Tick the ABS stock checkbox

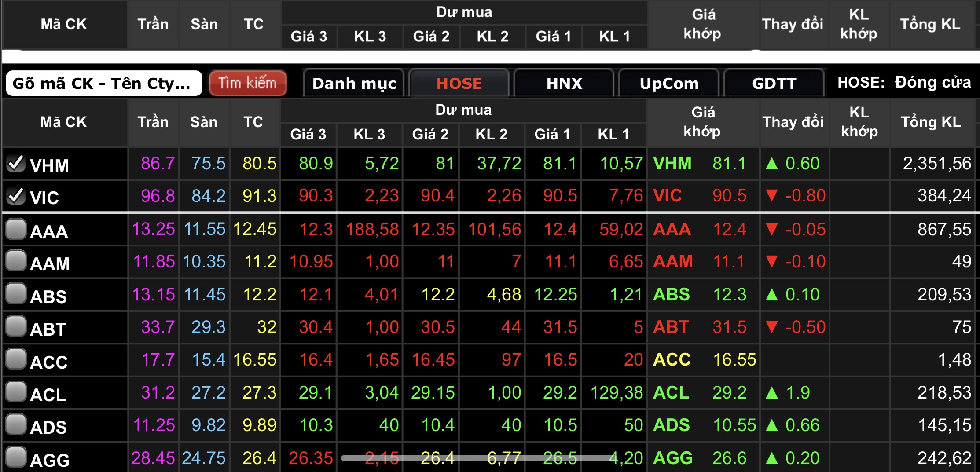pyautogui.click(x=16, y=294)
